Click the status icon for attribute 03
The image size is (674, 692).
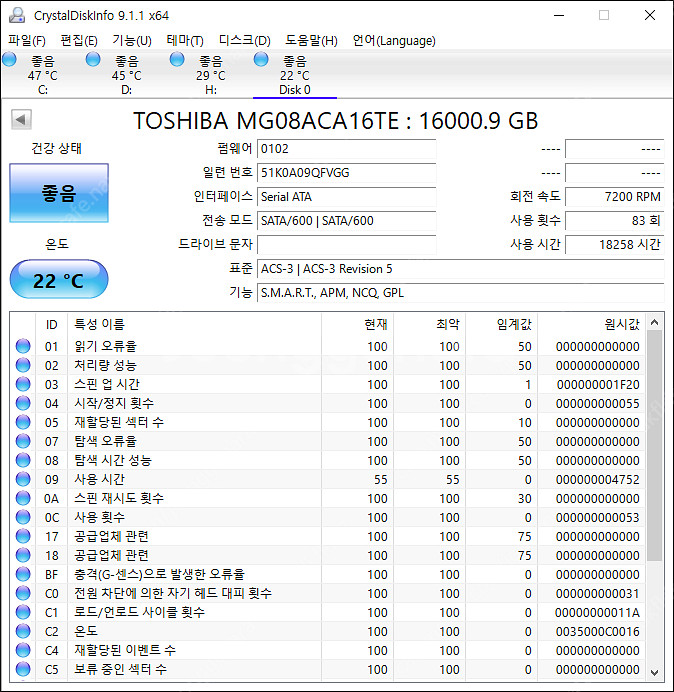click(23, 384)
